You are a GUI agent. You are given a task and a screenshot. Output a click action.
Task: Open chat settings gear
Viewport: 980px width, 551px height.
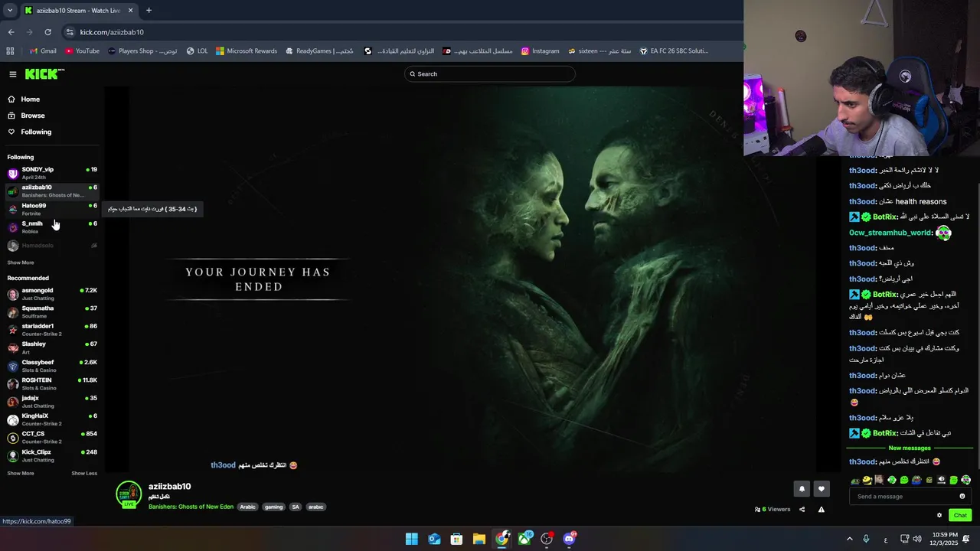(x=939, y=515)
